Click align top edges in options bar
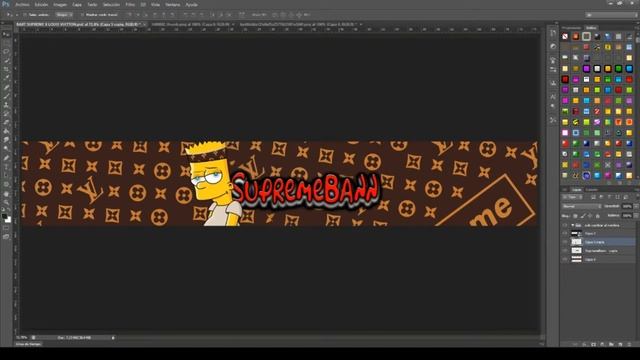This screenshot has height=360, width=640. 129,15
